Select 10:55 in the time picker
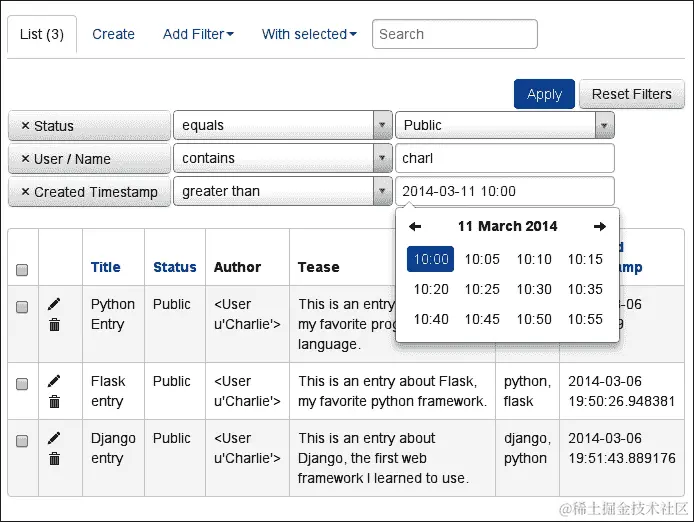 point(585,319)
